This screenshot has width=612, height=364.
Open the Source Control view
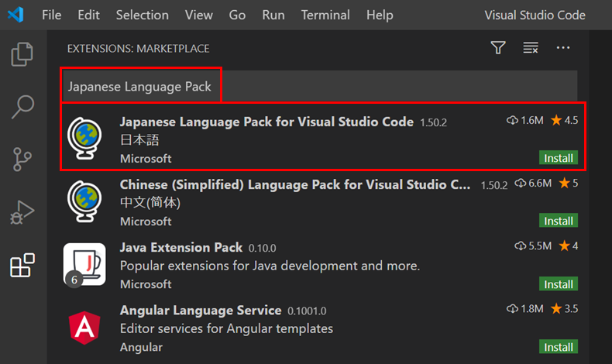22,160
